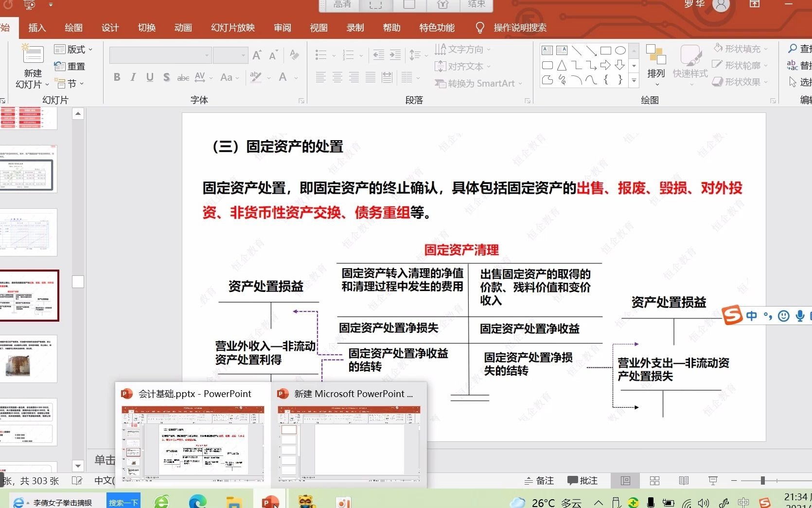This screenshot has width=812, height=508.
Task: Open the Transitions (切换) tab
Action: click(x=146, y=28)
